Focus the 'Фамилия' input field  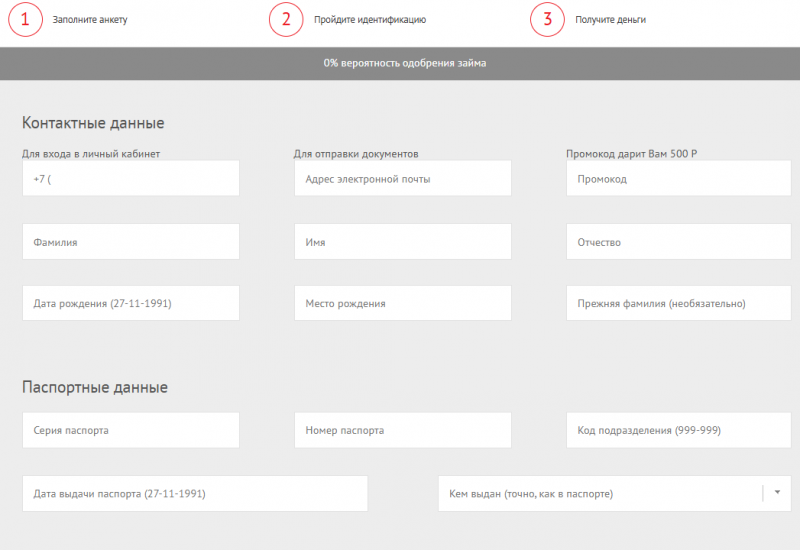point(131,242)
